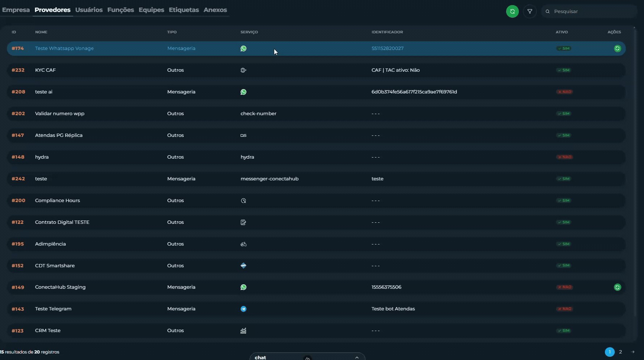Screen dimensions: 644x360
Task: Sort by SERVIÇO column header
Action: (x=249, y=32)
